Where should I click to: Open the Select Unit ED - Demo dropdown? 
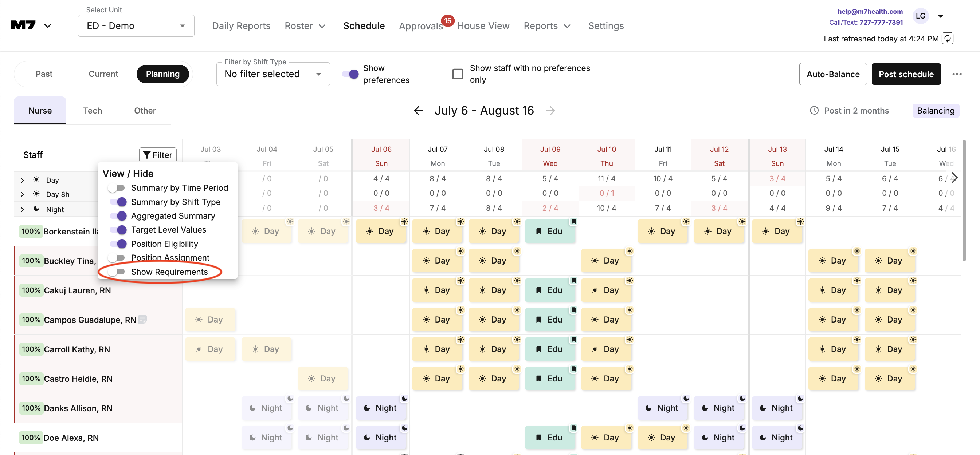136,26
